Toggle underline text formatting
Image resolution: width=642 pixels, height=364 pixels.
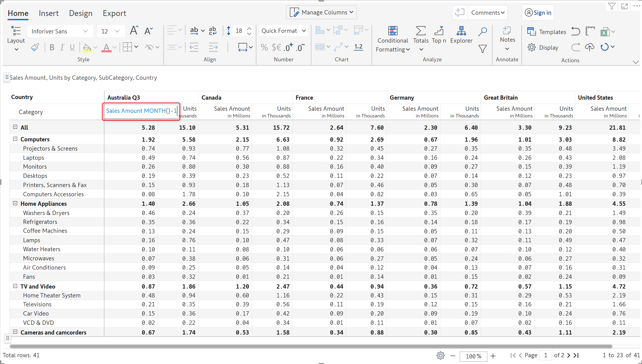[72, 47]
